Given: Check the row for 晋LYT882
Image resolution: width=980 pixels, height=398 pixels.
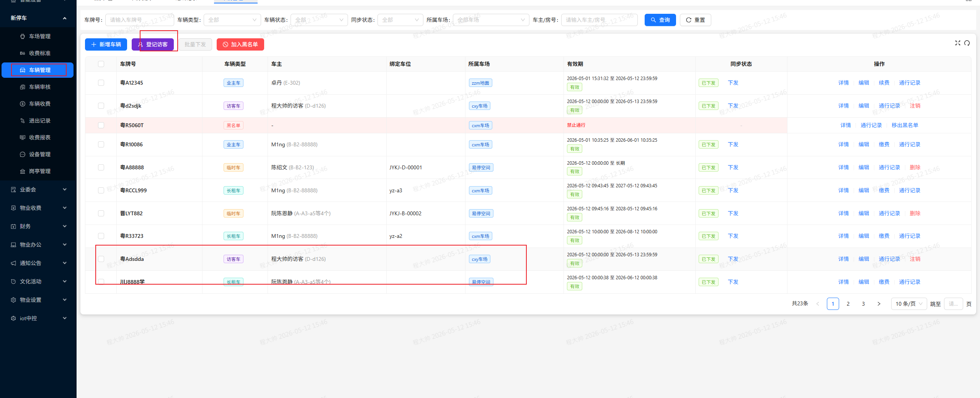Looking at the screenshot, I should (x=101, y=213).
